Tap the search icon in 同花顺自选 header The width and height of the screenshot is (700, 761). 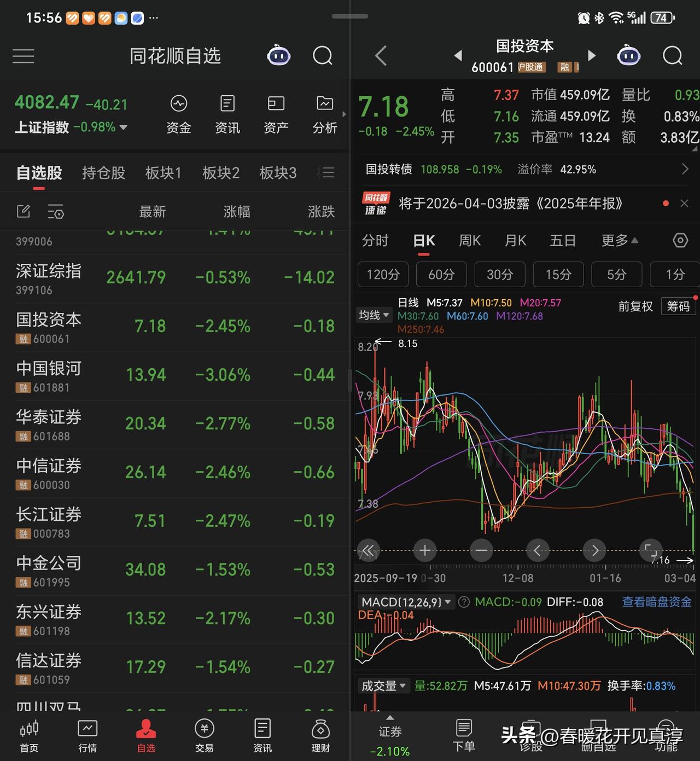[322, 55]
